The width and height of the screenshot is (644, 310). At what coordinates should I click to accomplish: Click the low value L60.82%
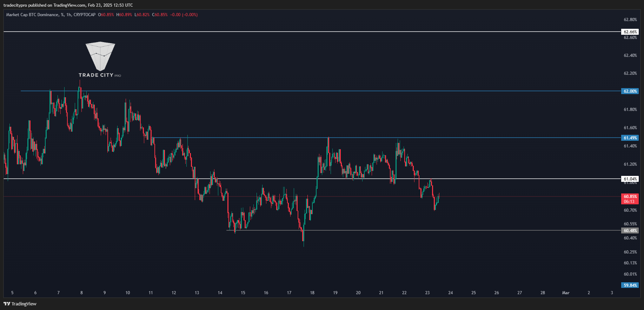142,15
